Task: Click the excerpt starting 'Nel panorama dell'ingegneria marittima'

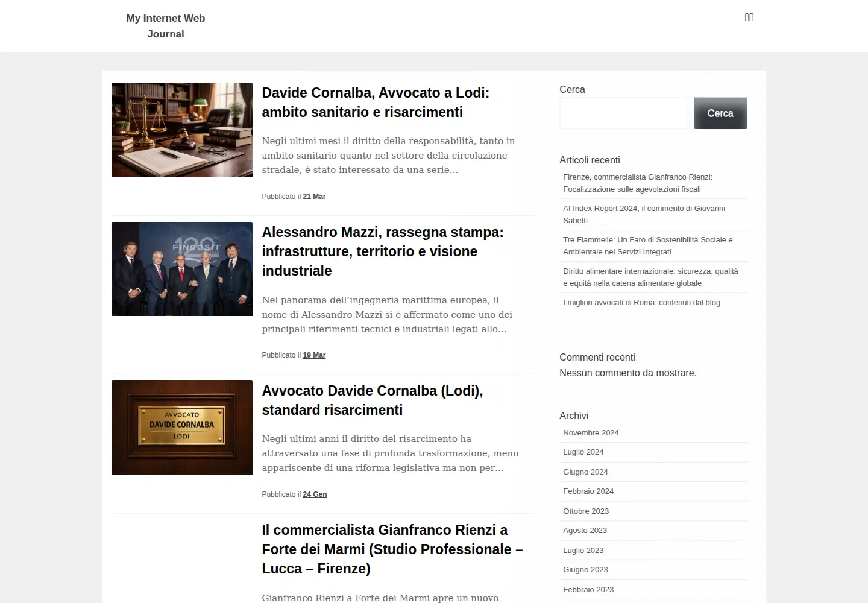Action: (387, 315)
